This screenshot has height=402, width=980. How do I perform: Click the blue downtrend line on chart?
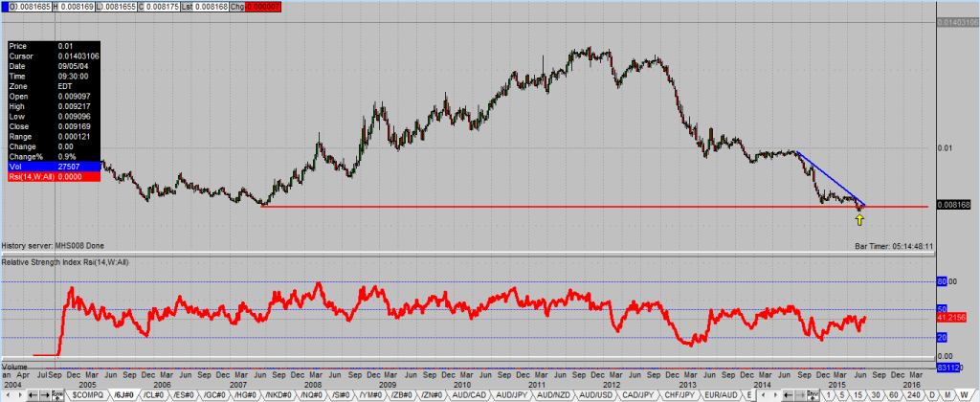click(x=832, y=179)
